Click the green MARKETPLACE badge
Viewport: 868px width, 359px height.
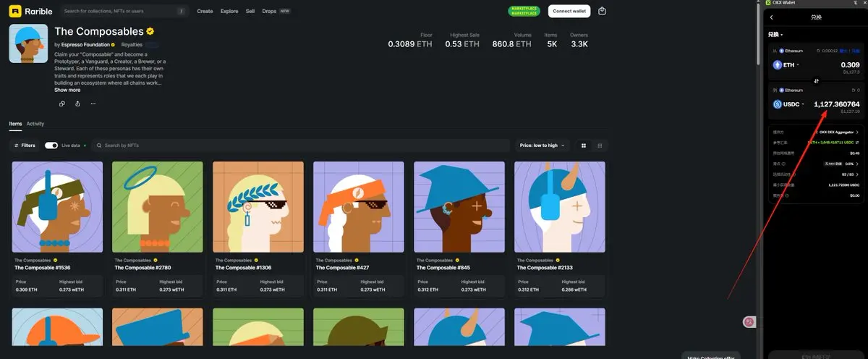tap(524, 11)
